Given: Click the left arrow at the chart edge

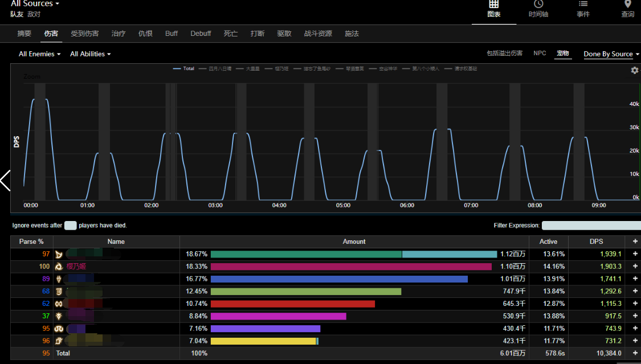Looking at the screenshot, I should tap(5, 180).
